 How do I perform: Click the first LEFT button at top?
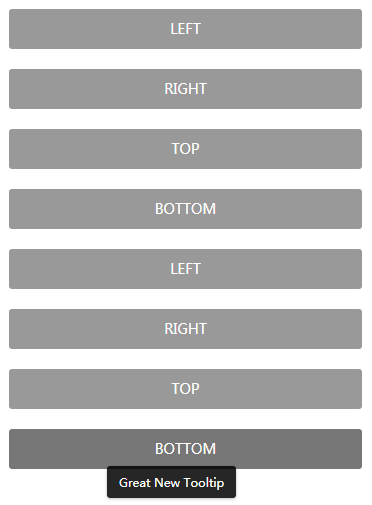(x=185, y=29)
